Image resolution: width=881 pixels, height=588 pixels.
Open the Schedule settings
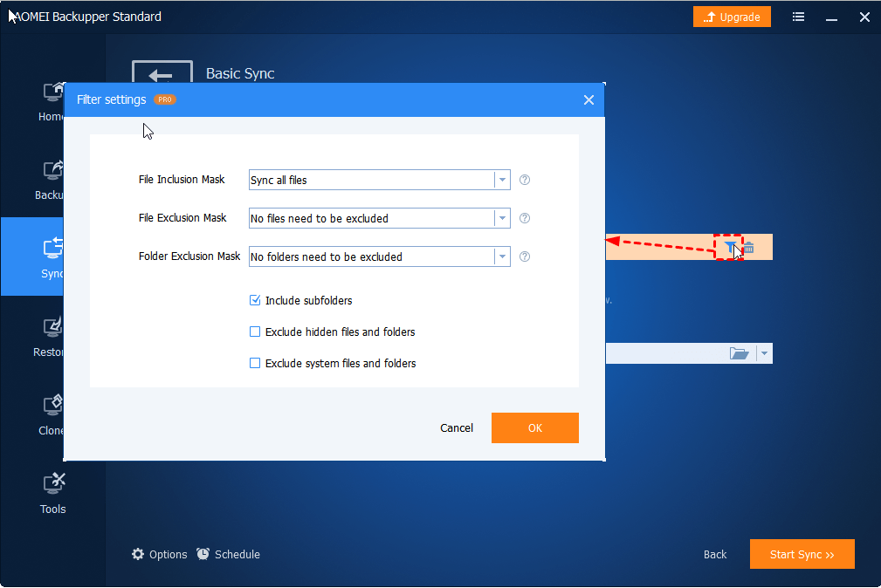click(228, 554)
